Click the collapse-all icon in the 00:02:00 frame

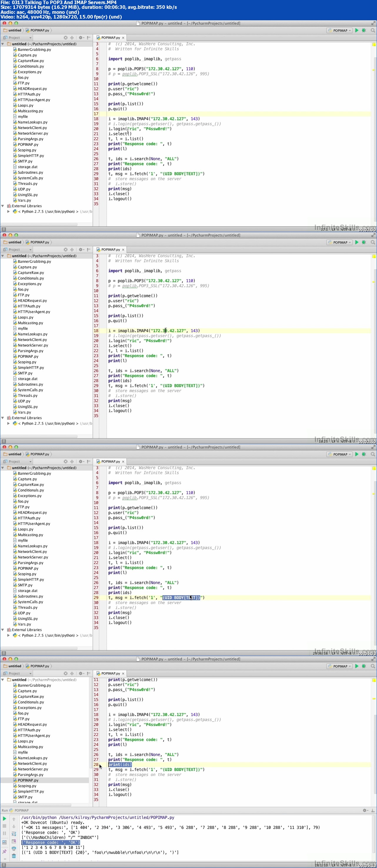pos(72,38)
